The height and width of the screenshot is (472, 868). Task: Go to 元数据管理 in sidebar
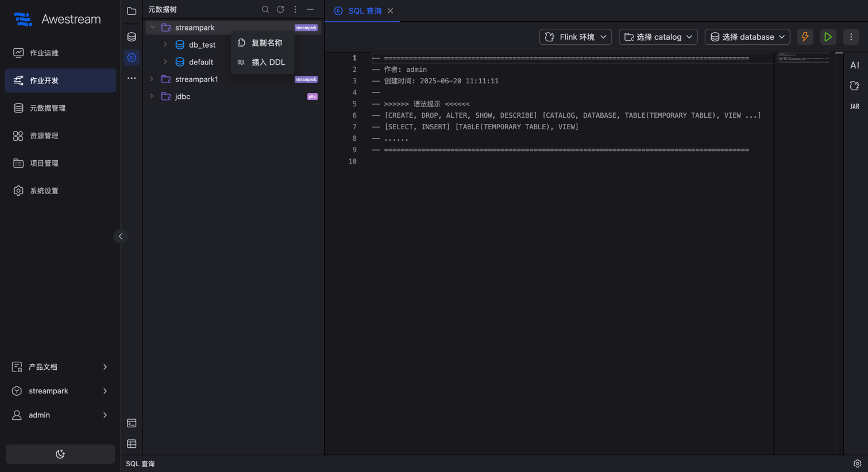pyautogui.click(x=48, y=108)
